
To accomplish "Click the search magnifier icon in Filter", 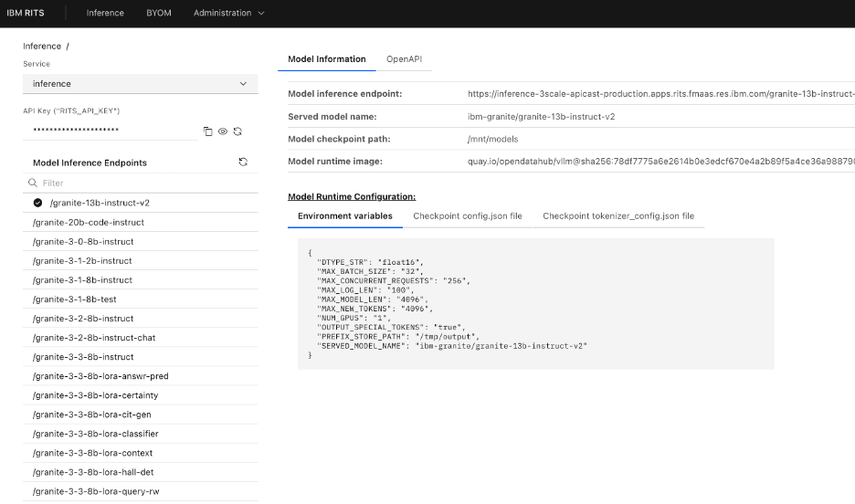I will 33,183.
